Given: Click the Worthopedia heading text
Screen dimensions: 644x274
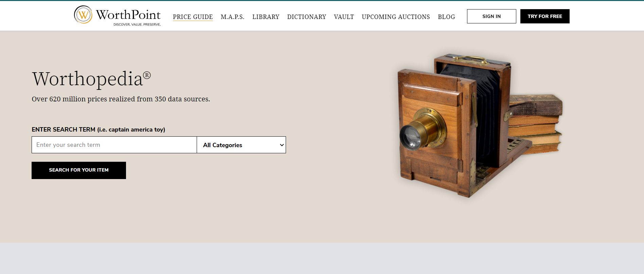Looking at the screenshot, I should click(91, 79).
